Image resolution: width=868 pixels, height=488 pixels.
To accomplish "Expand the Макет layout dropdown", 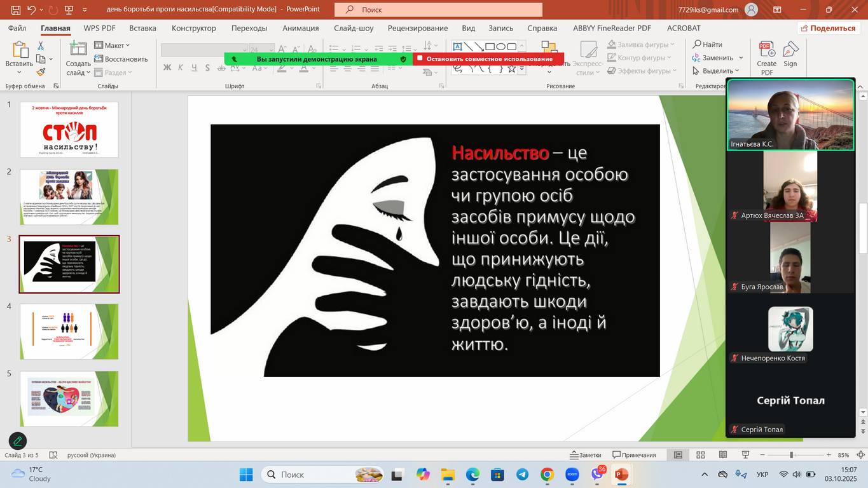I will [x=112, y=45].
